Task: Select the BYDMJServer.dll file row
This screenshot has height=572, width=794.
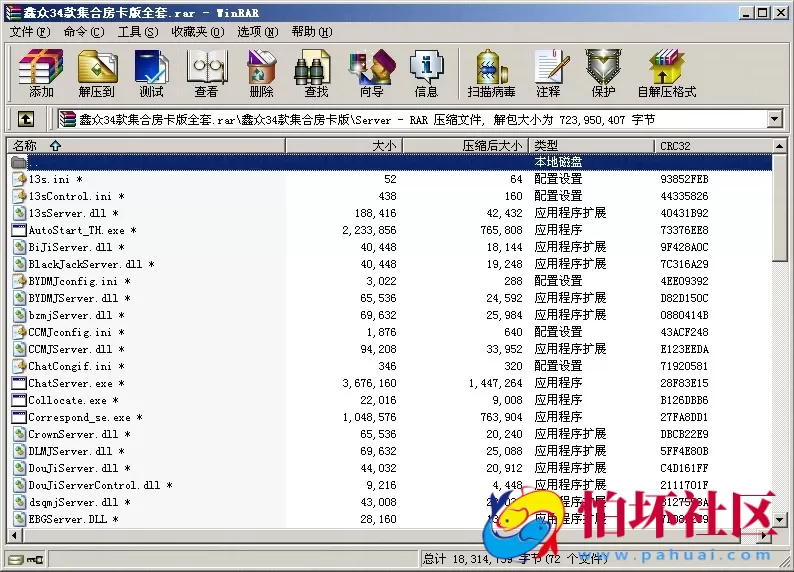Action: 390,298
